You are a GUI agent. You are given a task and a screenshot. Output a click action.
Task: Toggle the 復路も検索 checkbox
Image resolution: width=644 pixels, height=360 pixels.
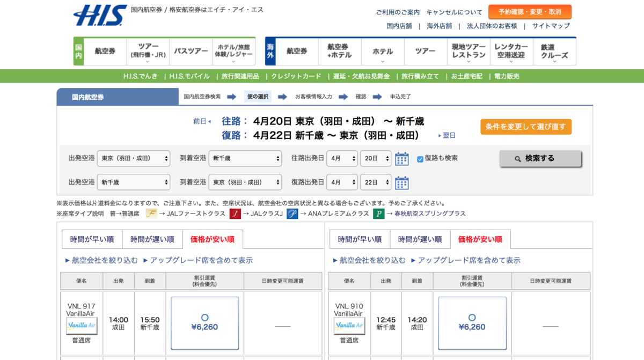click(420, 159)
